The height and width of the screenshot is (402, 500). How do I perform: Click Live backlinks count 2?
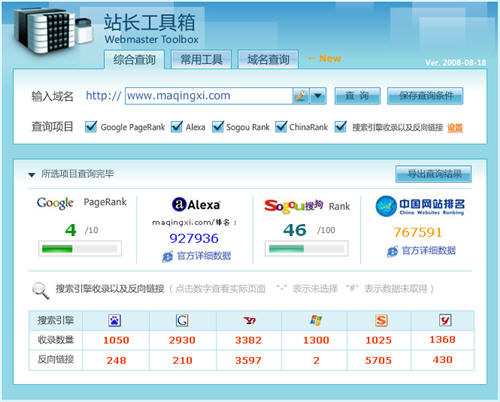click(x=316, y=361)
